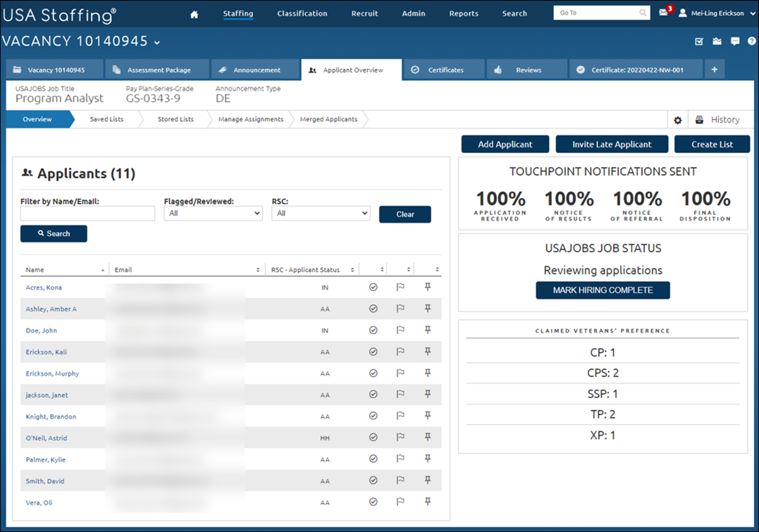Toggle reviewed checkmark for Smith, David
This screenshot has height=532, width=759.
coord(373,480)
